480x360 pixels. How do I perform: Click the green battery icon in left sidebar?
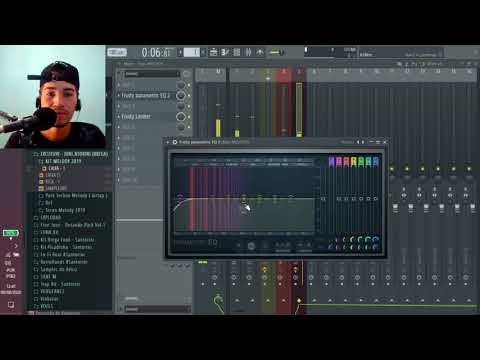point(11,233)
